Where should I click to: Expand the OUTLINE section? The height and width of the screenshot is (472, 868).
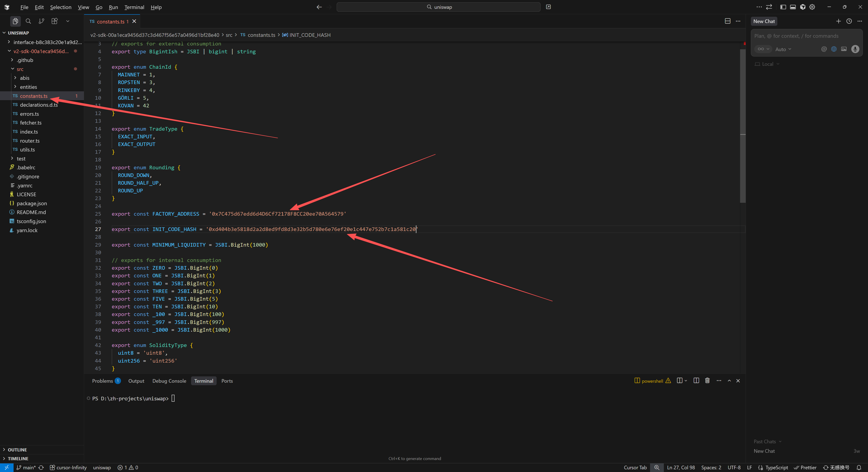click(x=17, y=450)
